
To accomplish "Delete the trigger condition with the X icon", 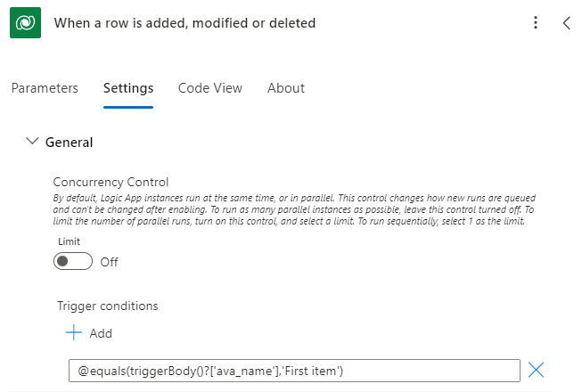I will coord(537,371).
